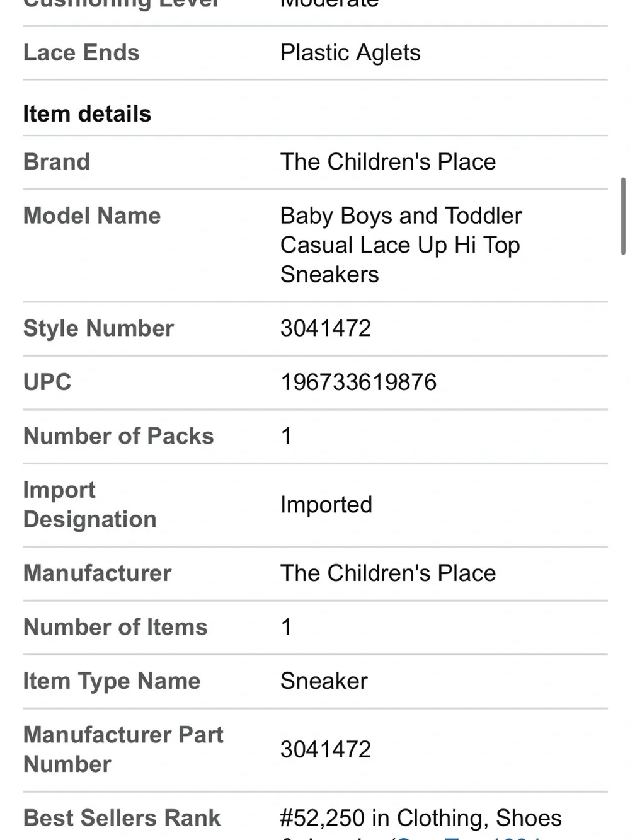
Task: Click the #52,250 in Clothing, Shoes rank text
Action: coord(421,818)
